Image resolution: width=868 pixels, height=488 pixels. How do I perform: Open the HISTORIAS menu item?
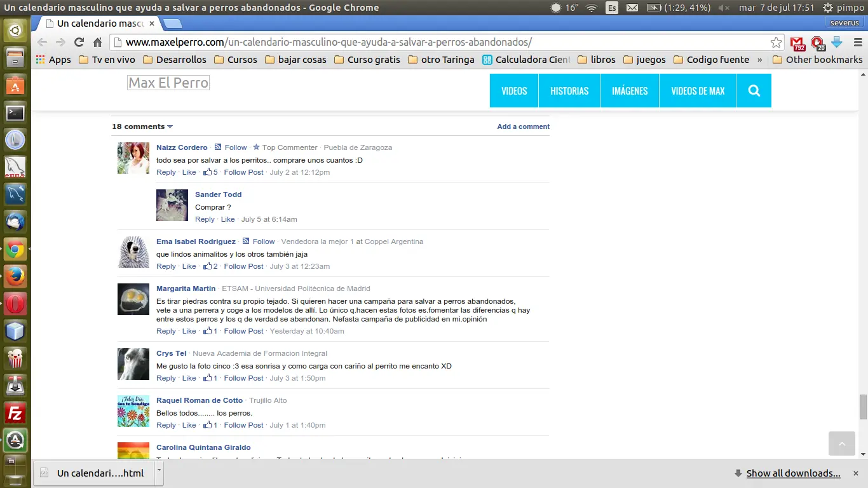(x=569, y=91)
